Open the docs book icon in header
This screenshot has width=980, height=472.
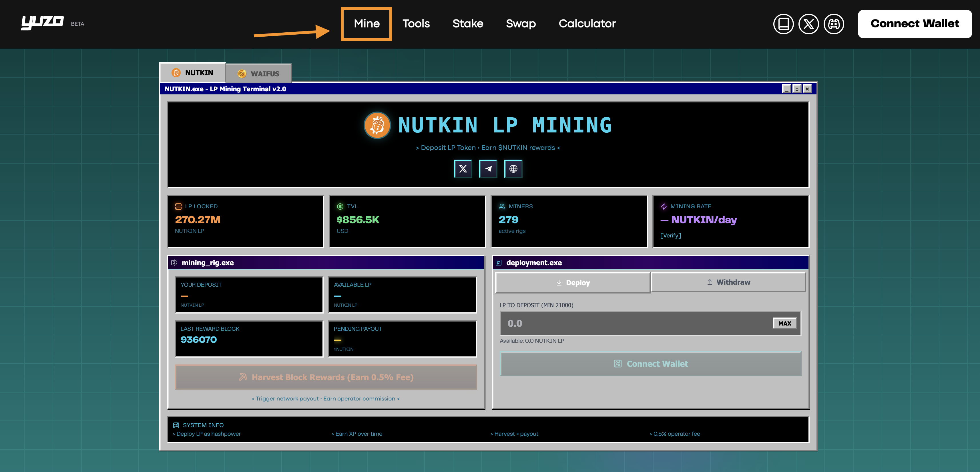pos(783,24)
